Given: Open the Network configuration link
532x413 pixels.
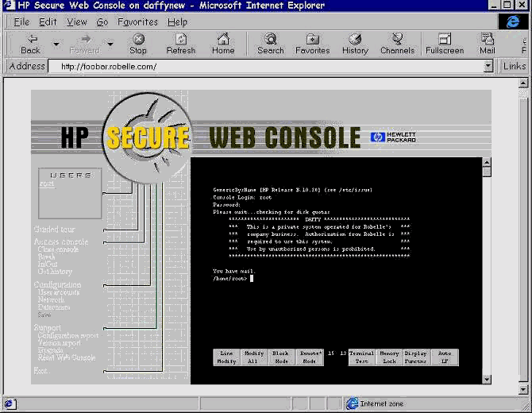Looking at the screenshot, I should pos(51,299).
